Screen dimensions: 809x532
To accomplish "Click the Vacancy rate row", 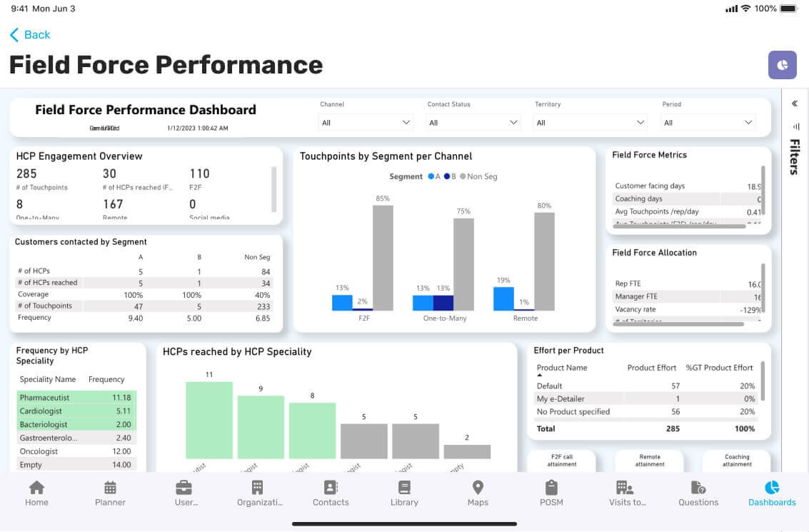I will 687,310.
